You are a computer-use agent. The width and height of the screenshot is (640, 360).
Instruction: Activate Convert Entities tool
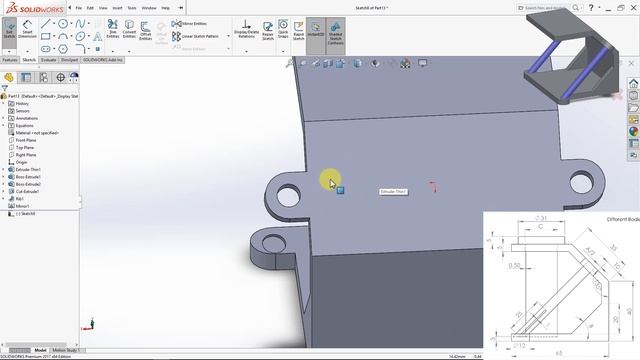tap(129, 29)
